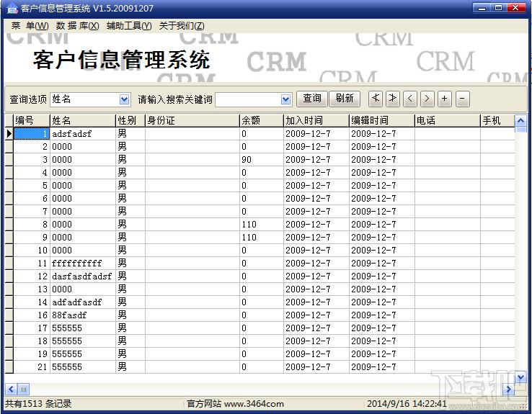Click the 刷新 button

point(345,99)
